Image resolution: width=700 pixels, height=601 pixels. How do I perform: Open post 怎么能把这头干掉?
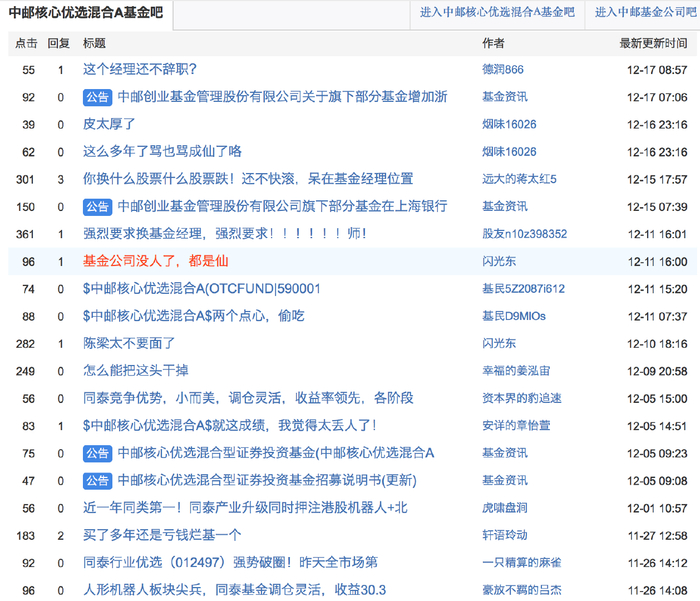coord(136,371)
